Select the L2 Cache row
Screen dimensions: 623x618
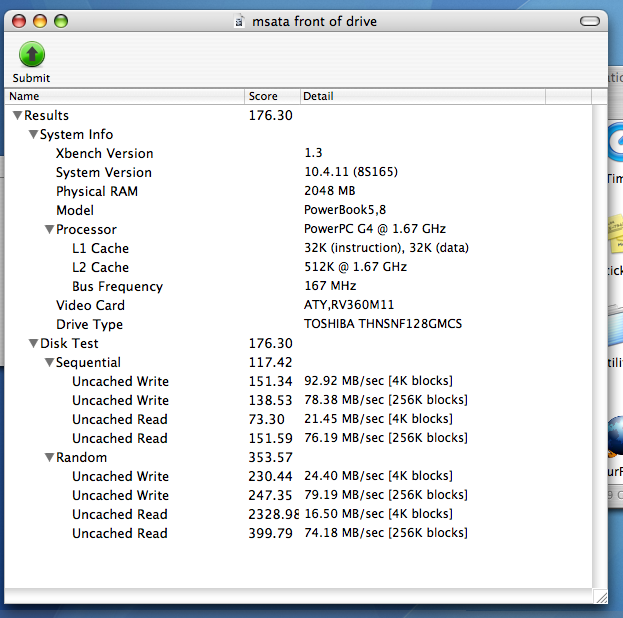298,267
